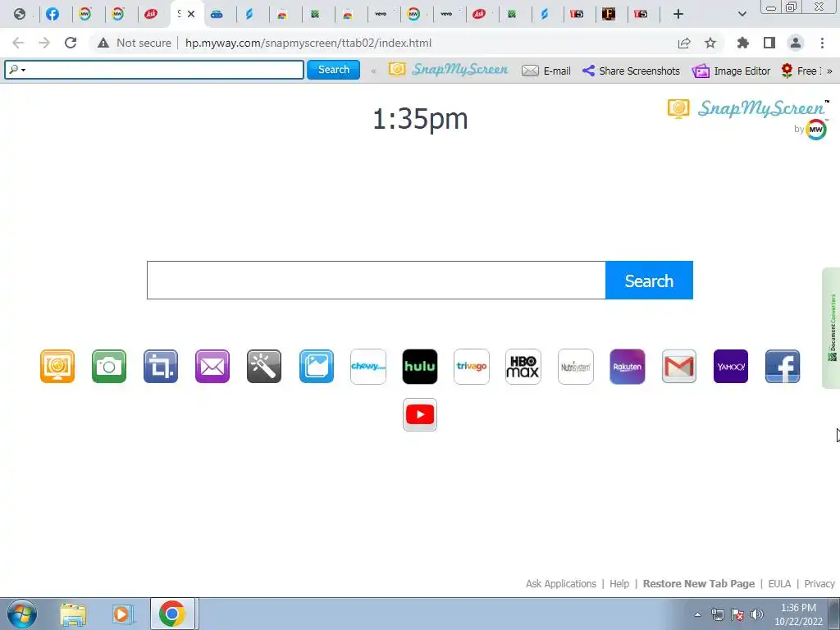Bookmark this page with the star icon

(710, 43)
